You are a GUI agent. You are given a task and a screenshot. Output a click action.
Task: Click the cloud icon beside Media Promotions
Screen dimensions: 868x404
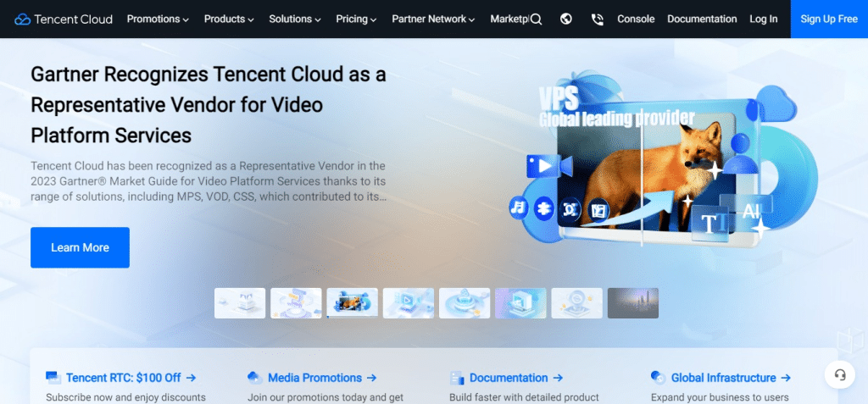coord(255,378)
